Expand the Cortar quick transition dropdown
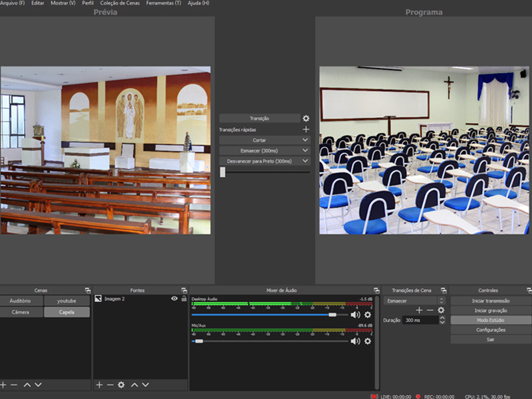The image size is (532, 399). [305, 140]
